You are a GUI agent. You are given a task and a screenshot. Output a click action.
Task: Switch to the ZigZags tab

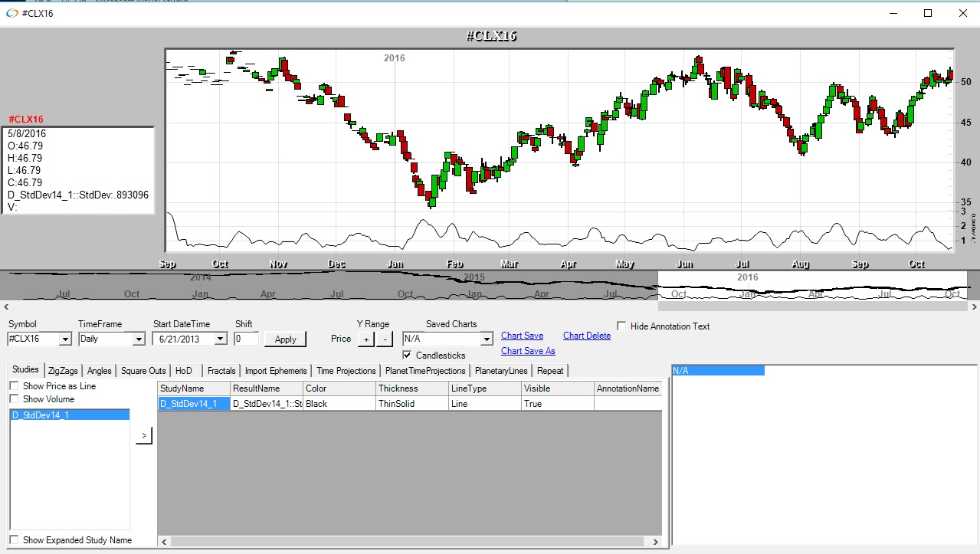tap(63, 371)
